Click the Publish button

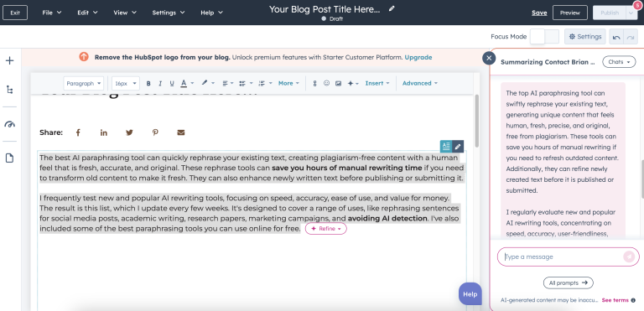pos(610,13)
